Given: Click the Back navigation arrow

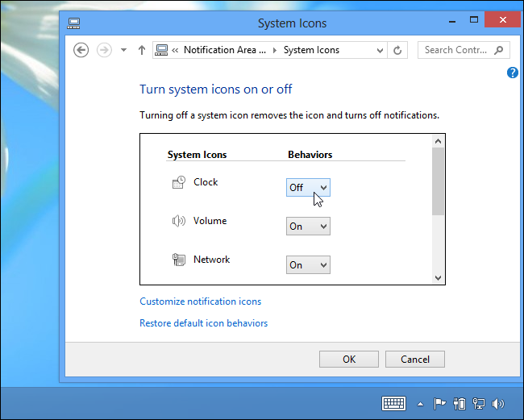Looking at the screenshot, I should (x=81, y=50).
